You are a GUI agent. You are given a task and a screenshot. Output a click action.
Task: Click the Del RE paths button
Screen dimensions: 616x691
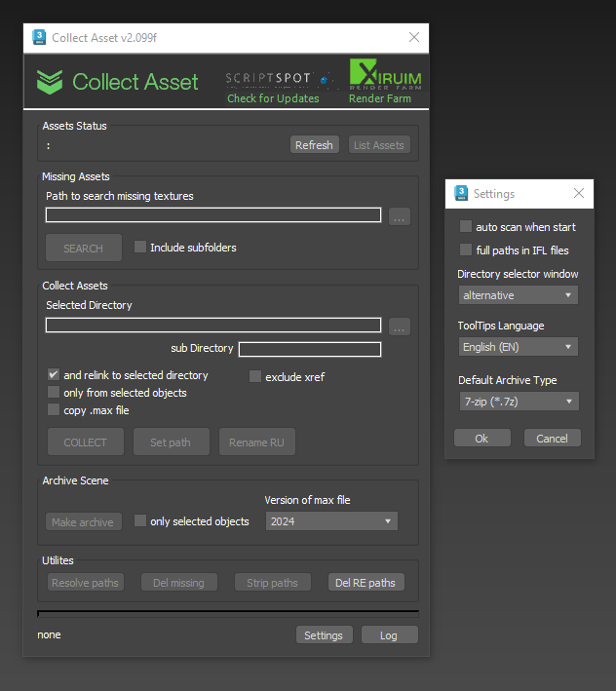click(x=366, y=583)
